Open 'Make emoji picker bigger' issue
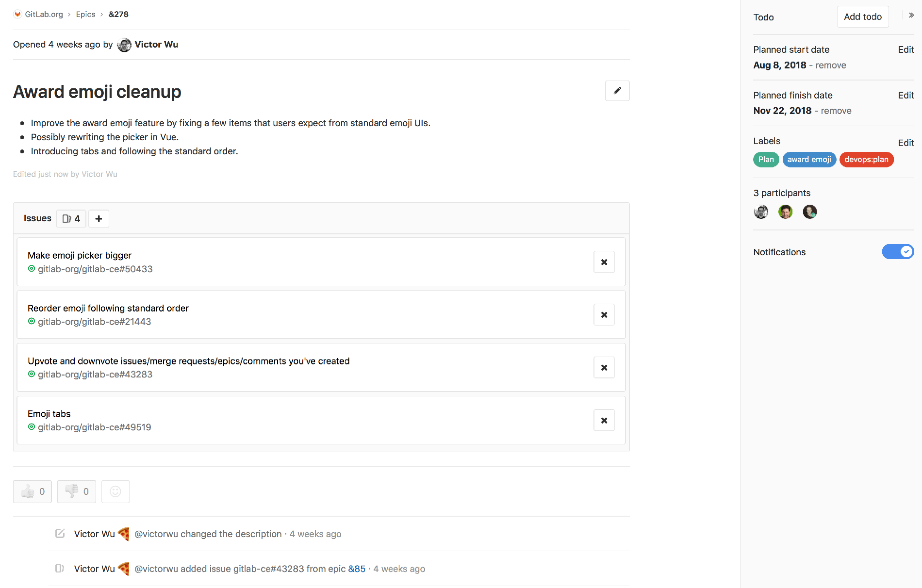The width and height of the screenshot is (922, 588). pyautogui.click(x=80, y=255)
